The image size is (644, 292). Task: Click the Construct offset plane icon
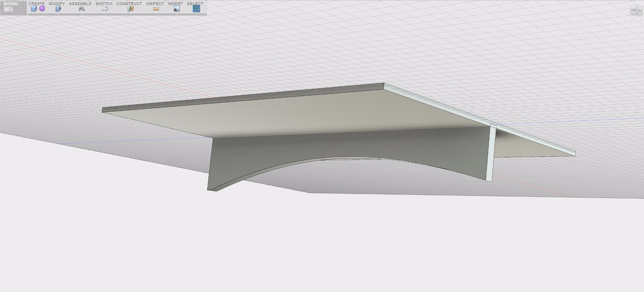[130, 9]
